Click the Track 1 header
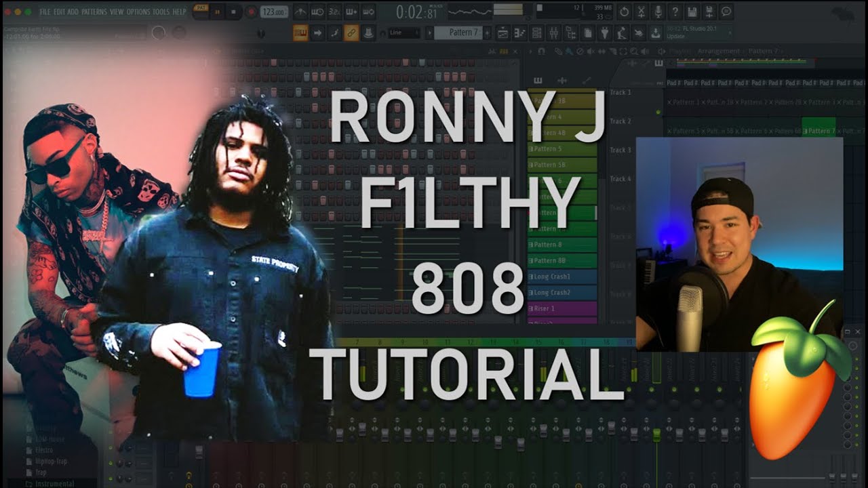 pos(620,92)
